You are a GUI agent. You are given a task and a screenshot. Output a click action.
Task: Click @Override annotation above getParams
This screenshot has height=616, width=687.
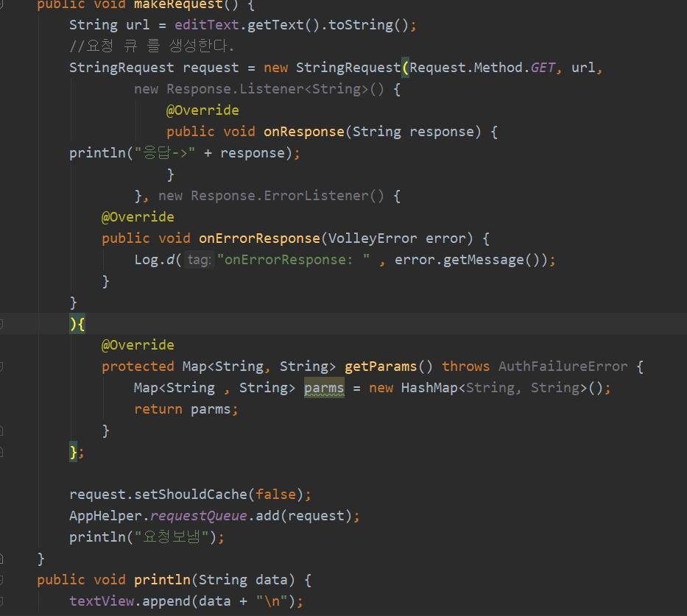pyautogui.click(x=138, y=345)
